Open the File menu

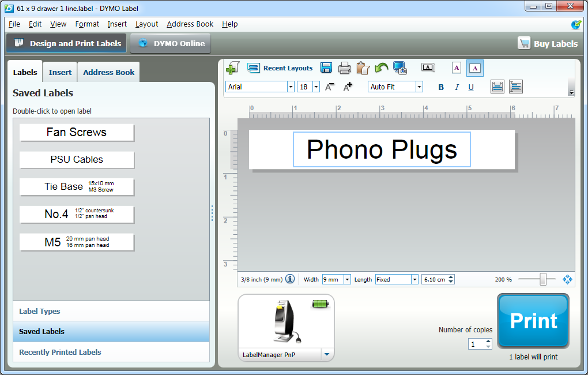(x=14, y=24)
